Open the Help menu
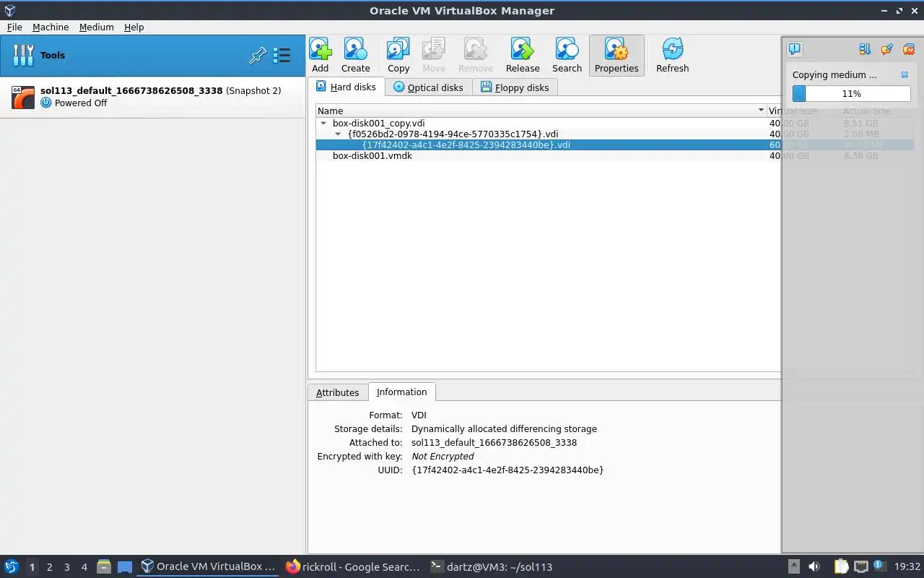The image size is (924, 578). pyautogui.click(x=134, y=27)
